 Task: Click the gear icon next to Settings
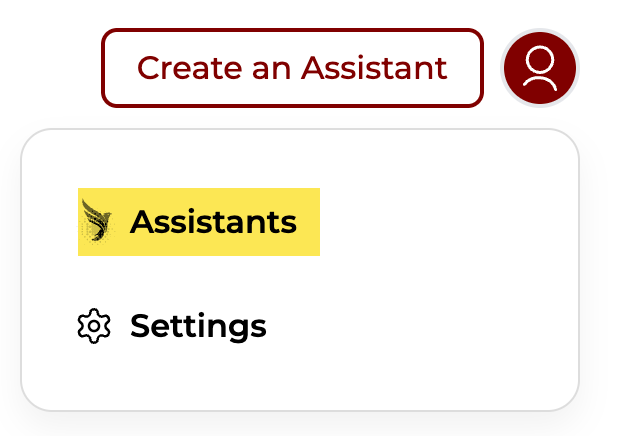pyautogui.click(x=94, y=326)
